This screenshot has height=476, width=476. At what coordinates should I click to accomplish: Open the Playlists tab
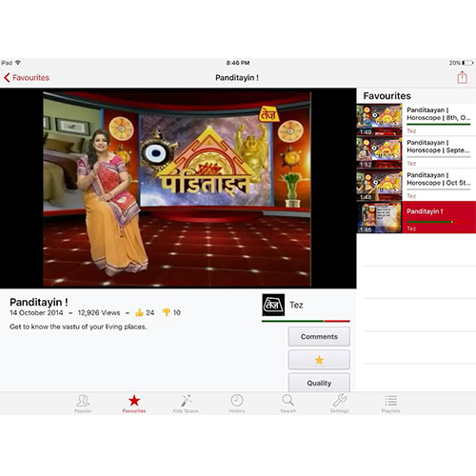(391, 404)
